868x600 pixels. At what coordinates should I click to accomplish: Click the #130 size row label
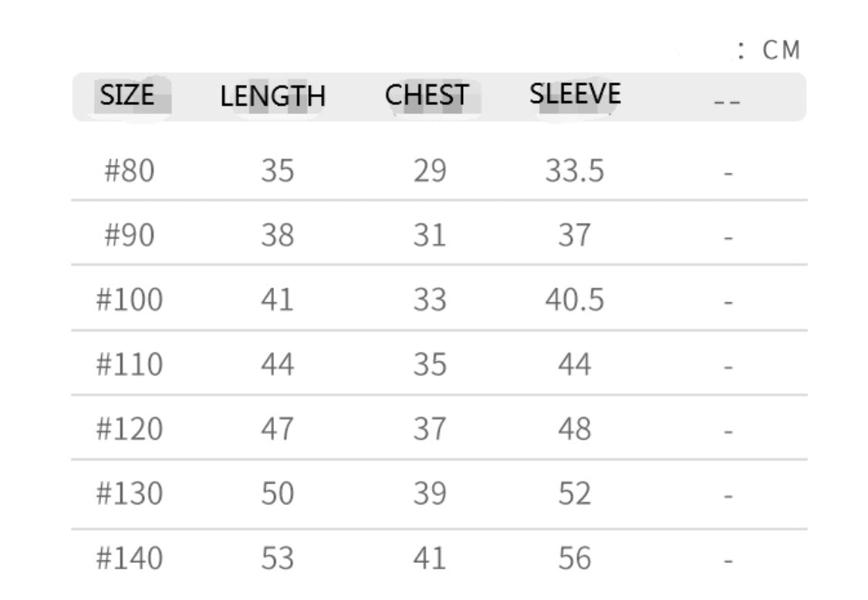click(x=129, y=493)
